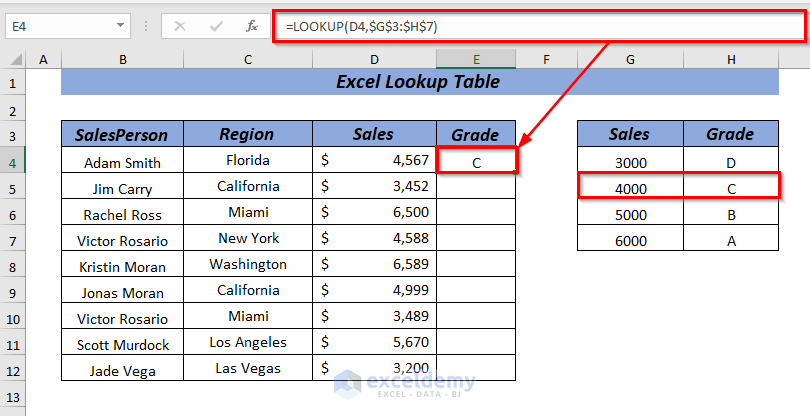The height and width of the screenshot is (416, 810).
Task: Select the 5,670 sales cell
Action: 375,342
